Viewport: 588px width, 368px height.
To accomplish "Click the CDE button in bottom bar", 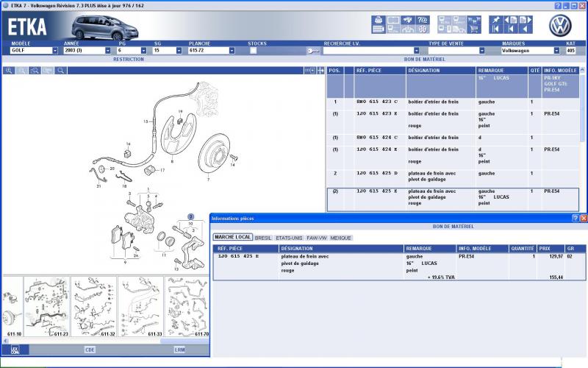I will coord(90,350).
